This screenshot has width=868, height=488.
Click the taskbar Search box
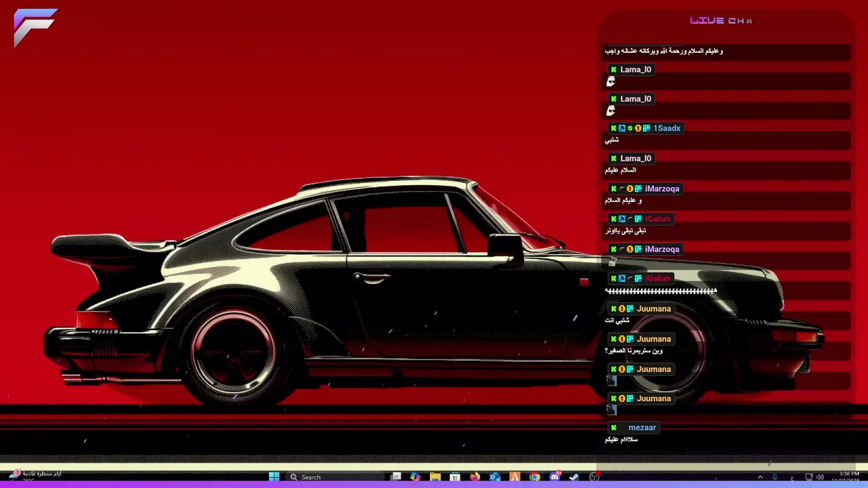tap(335, 477)
